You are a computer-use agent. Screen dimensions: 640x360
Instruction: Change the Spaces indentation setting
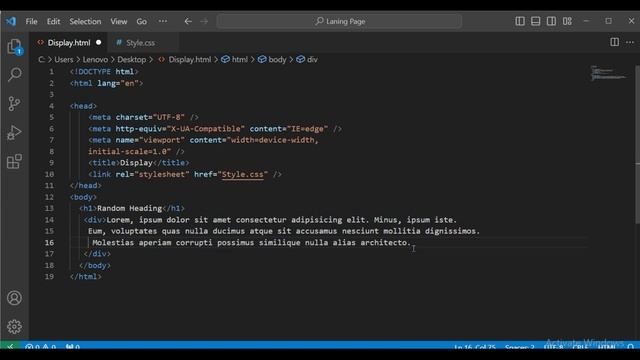click(519, 347)
